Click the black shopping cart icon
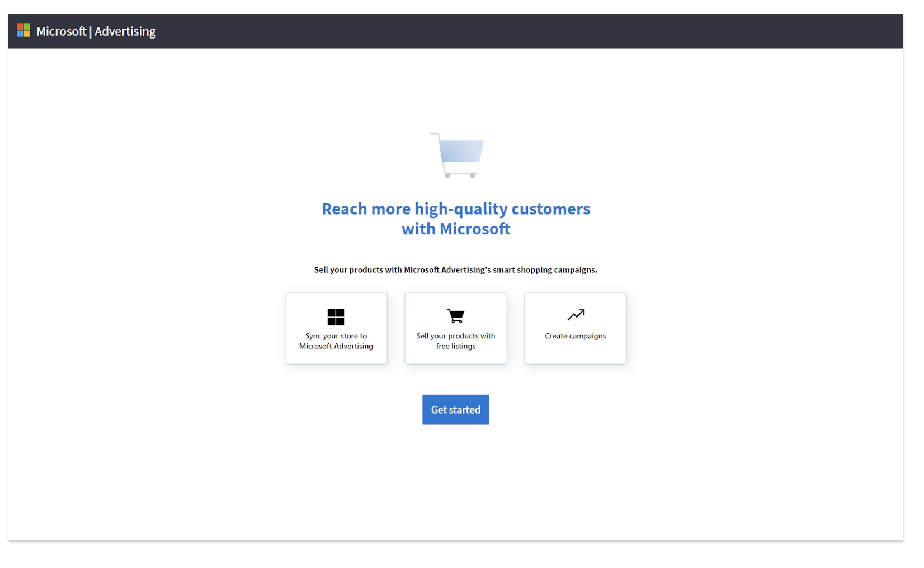924x568 pixels. (456, 316)
